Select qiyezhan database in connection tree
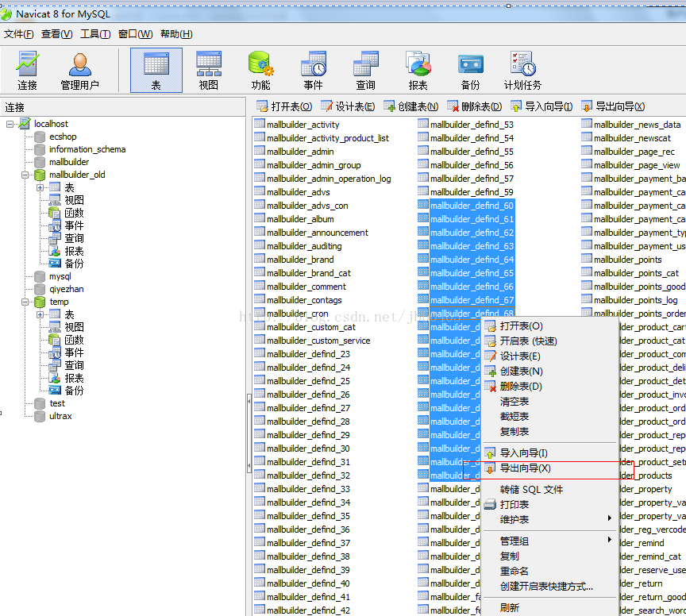 pyautogui.click(x=67, y=289)
